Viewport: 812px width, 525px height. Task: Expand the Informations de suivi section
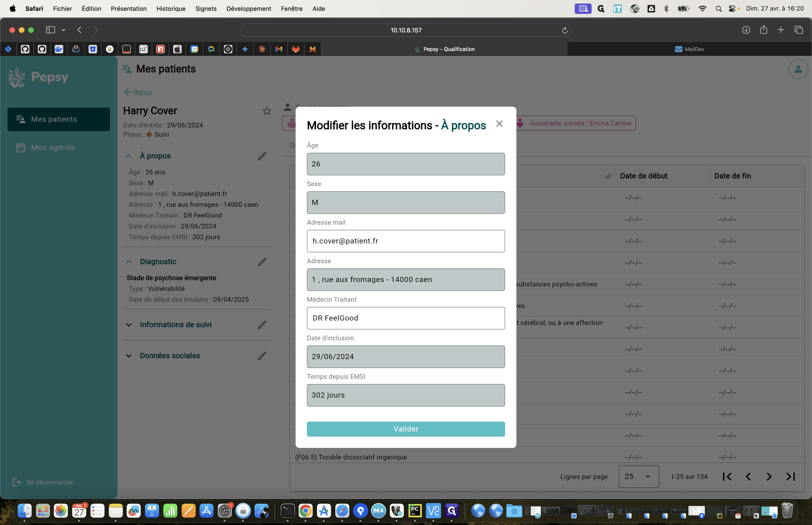129,325
